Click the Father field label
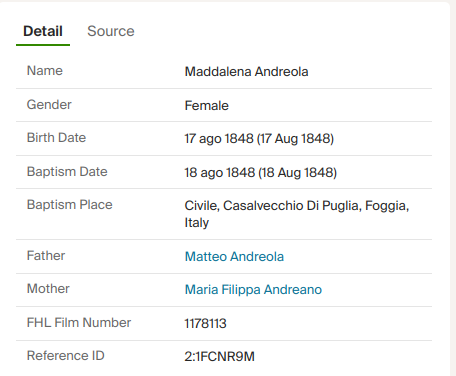The height and width of the screenshot is (376, 456). click(x=46, y=256)
